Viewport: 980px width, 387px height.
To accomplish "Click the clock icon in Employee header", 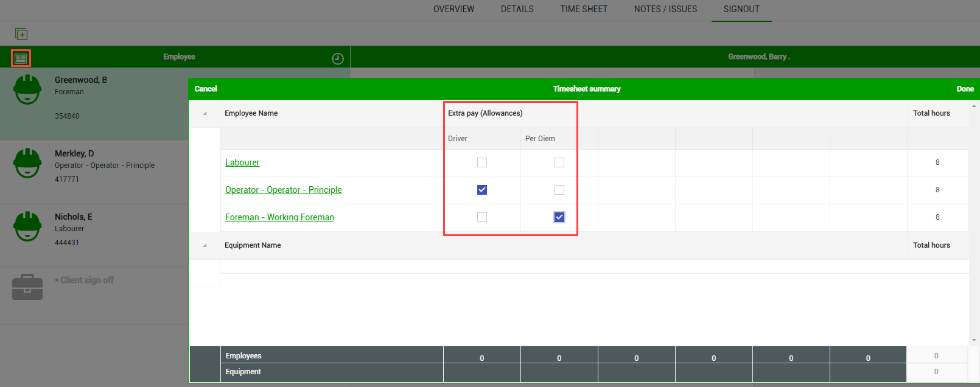I will 338,58.
